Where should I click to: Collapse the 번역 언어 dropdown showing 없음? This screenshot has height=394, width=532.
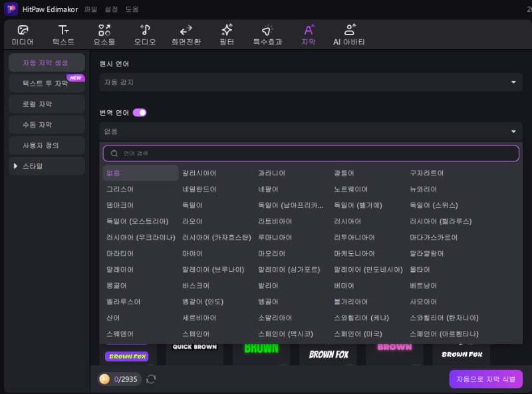[x=311, y=132]
